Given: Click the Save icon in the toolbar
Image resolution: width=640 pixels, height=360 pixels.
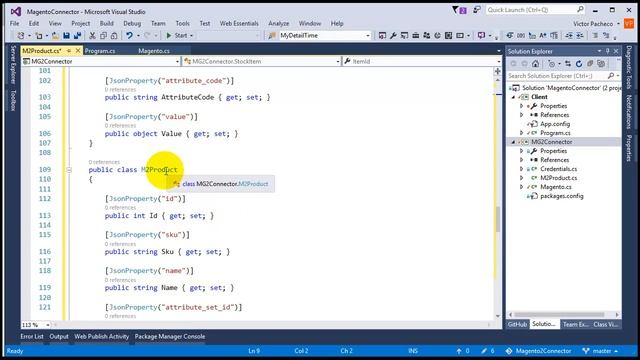Looking at the screenshot, I should 67,36.
